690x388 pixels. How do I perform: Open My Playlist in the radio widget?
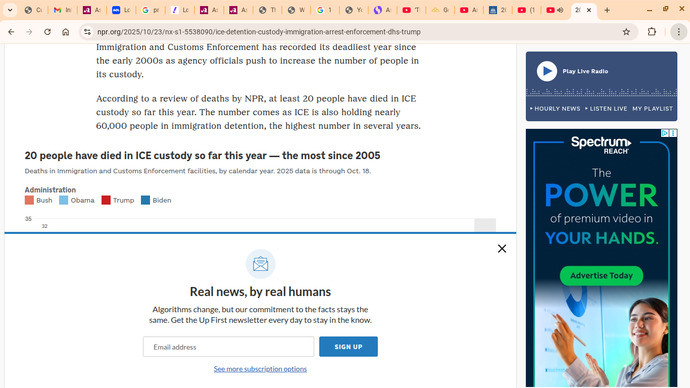(x=653, y=109)
